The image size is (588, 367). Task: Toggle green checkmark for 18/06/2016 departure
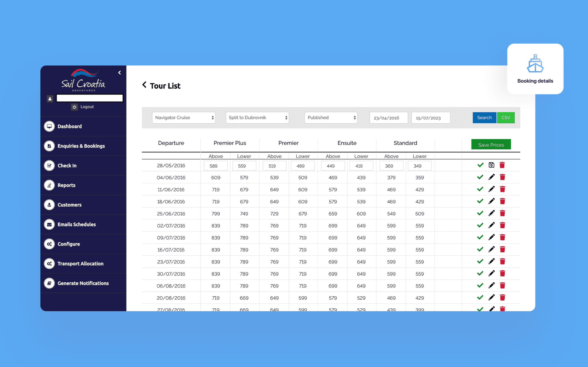point(480,201)
